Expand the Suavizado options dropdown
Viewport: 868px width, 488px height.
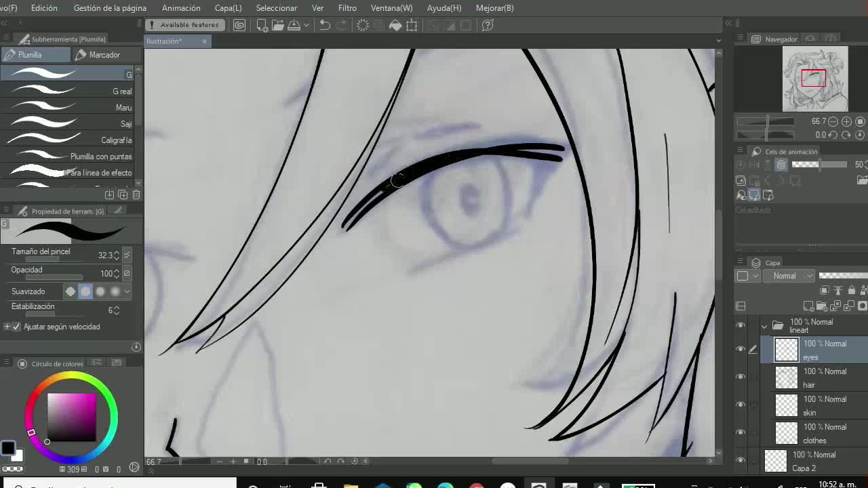coord(127,291)
